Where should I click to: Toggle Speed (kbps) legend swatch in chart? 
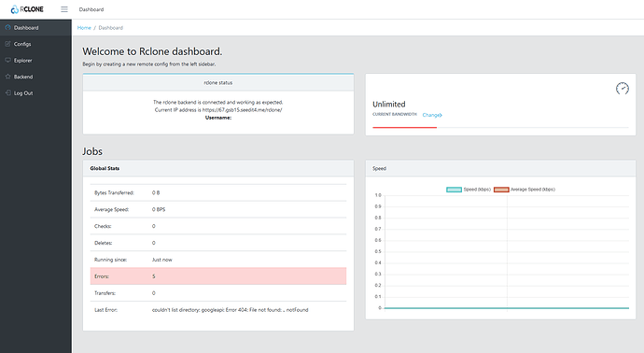click(454, 190)
